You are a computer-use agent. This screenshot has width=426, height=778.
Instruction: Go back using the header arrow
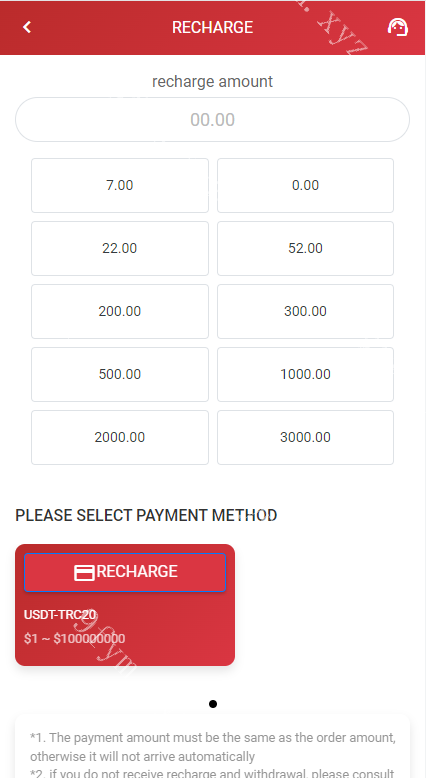tap(27, 27)
